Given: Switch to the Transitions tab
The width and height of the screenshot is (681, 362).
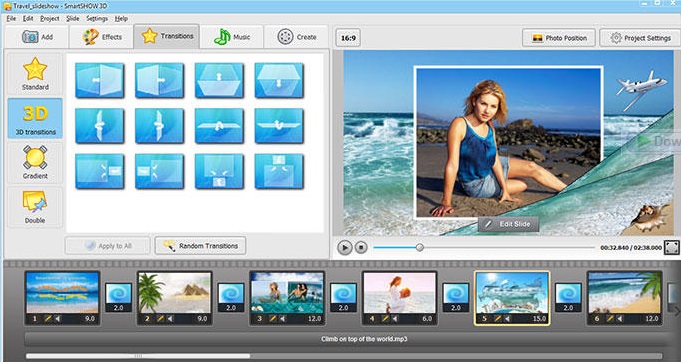Looking at the screenshot, I should click(x=167, y=36).
